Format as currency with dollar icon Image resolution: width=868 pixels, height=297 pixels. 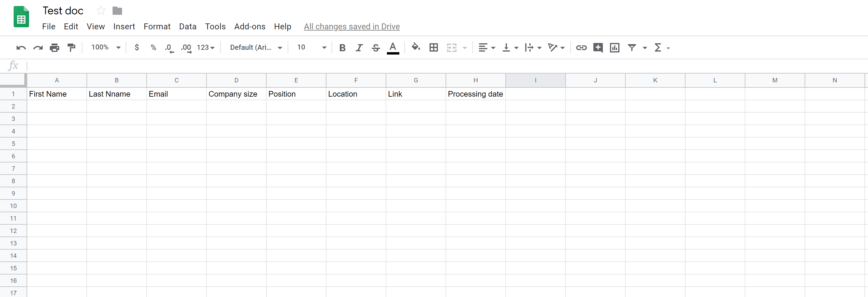[137, 47]
